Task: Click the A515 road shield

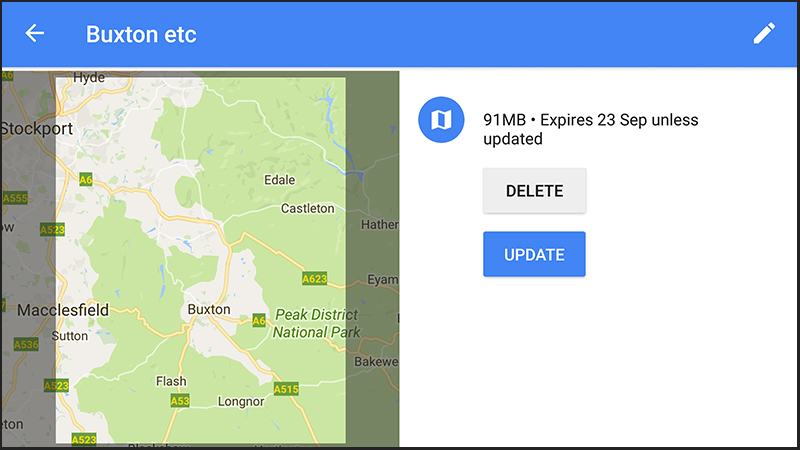Action: click(286, 389)
